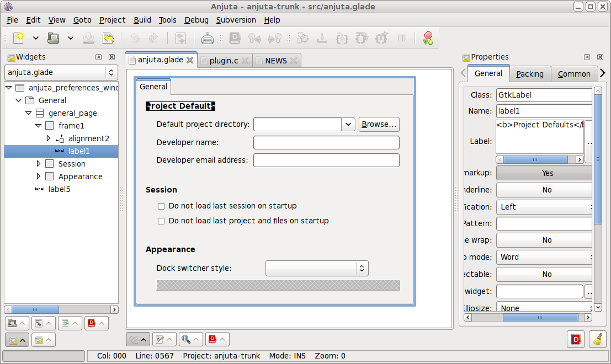Click the previous-help lightbulb toolbar icon
611x364 pixels.
tap(255, 38)
